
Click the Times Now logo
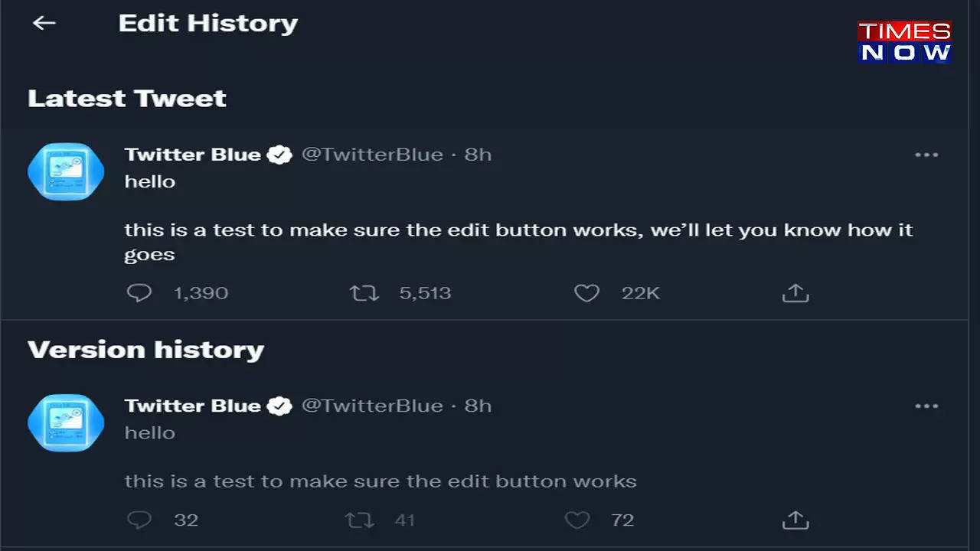pyautogui.click(x=906, y=42)
